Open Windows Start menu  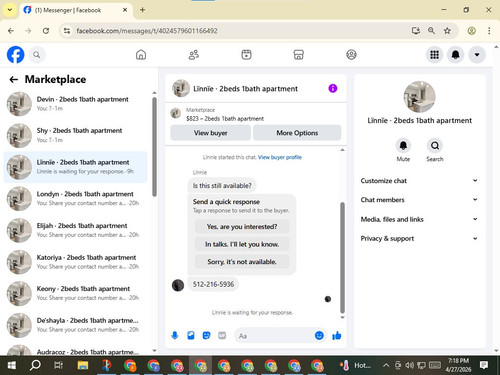[x=12, y=365]
